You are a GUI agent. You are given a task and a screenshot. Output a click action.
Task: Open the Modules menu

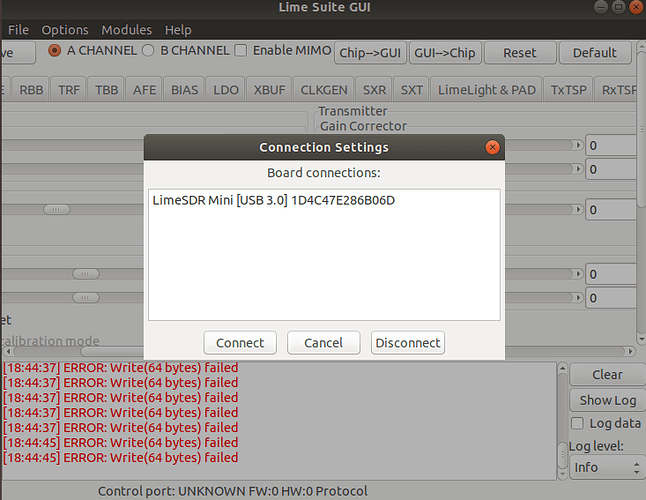coord(126,30)
